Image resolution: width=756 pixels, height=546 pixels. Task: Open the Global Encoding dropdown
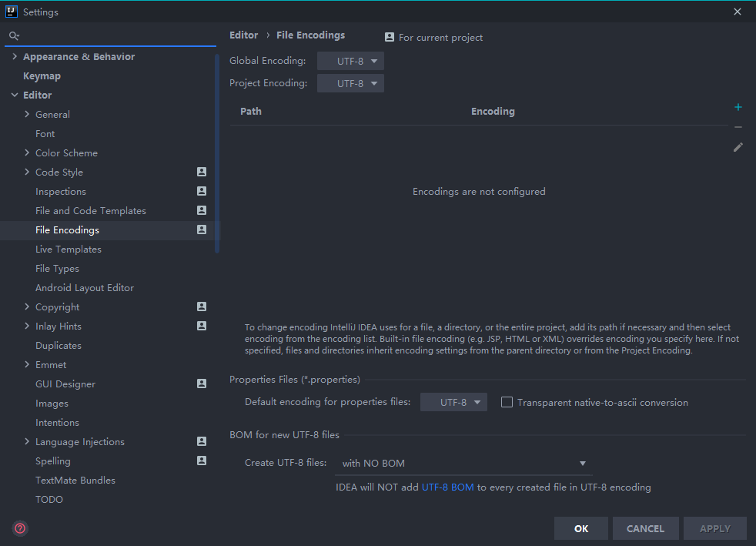(350, 61)
